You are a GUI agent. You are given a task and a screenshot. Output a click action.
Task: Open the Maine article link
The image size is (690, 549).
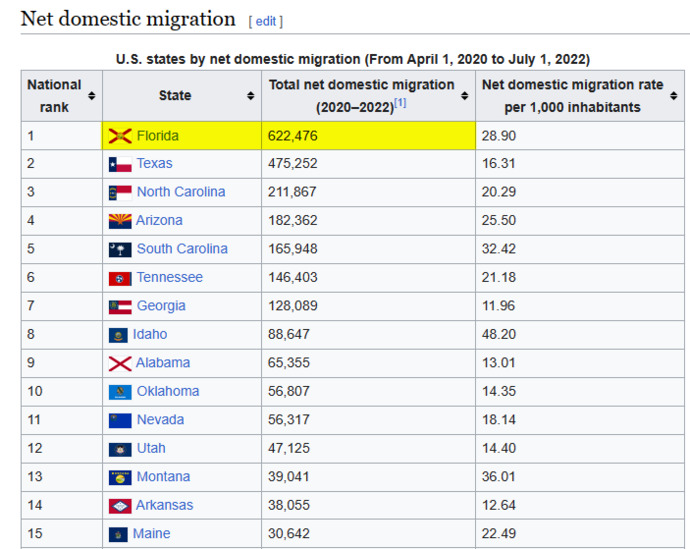[x=151, y=533]
